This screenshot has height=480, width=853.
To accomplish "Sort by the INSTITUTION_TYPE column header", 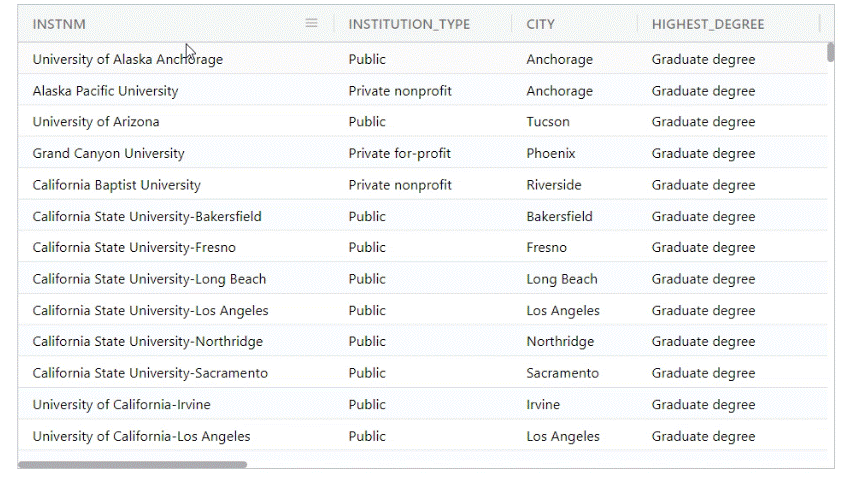I will tap(409, 24).
